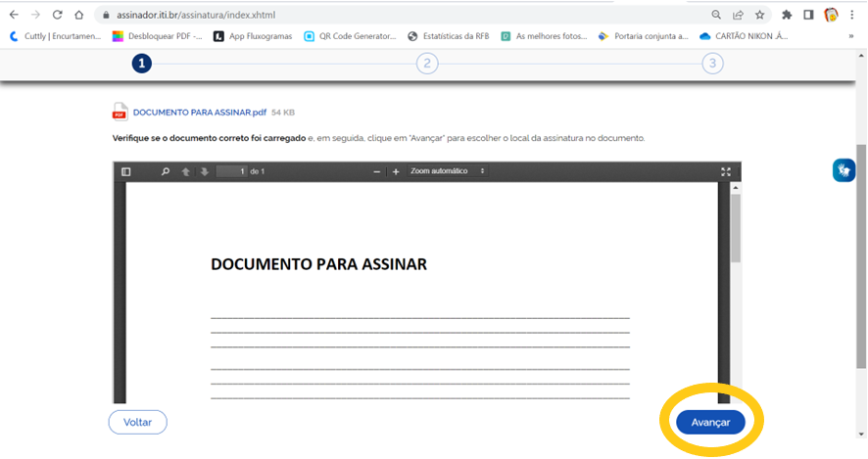Open the PDF search magnifier

click(166, 171)
